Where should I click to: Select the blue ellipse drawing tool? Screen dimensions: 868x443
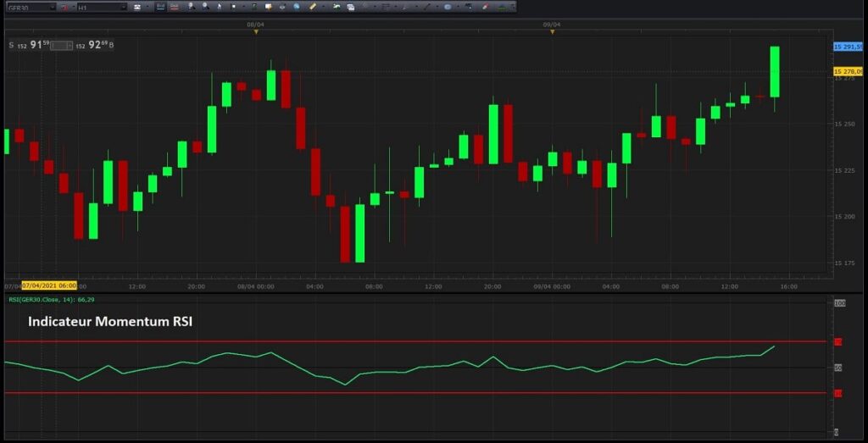click(x=448, y=7)
